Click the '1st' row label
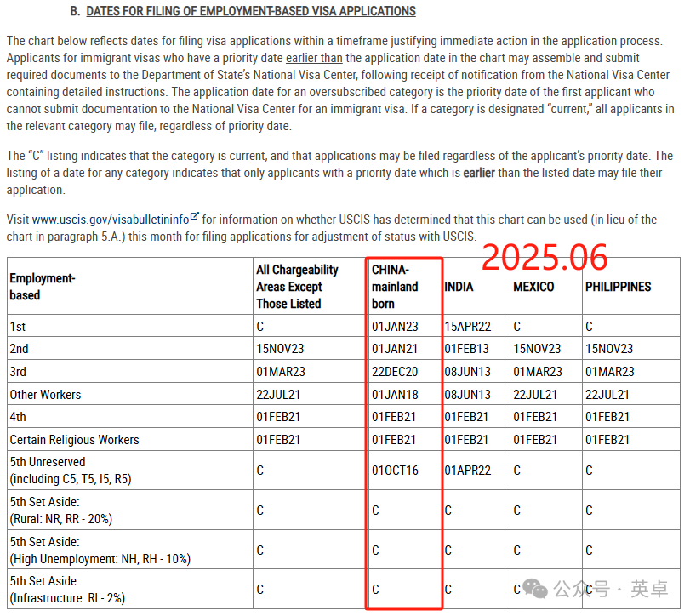This screenshot has width=690, height=616. (18, 327)
